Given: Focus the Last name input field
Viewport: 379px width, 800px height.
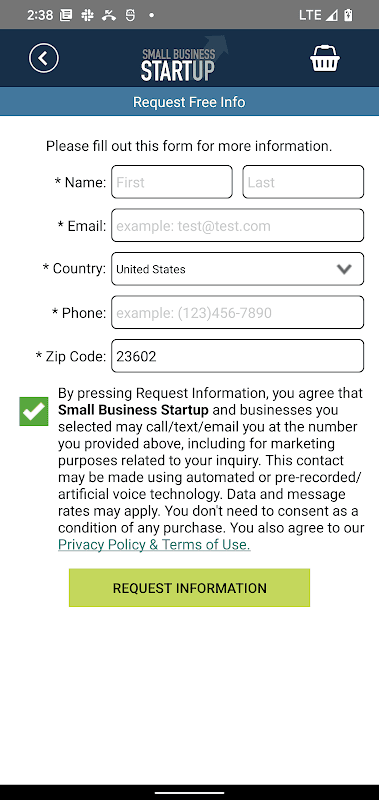Looking at the screenshot, I should pos(303,182).
